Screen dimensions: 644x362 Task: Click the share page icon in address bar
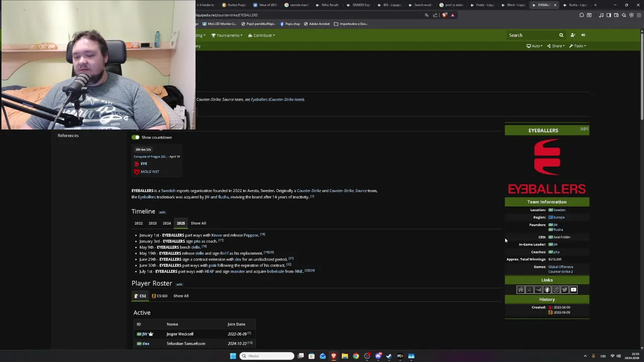(435, 15)
